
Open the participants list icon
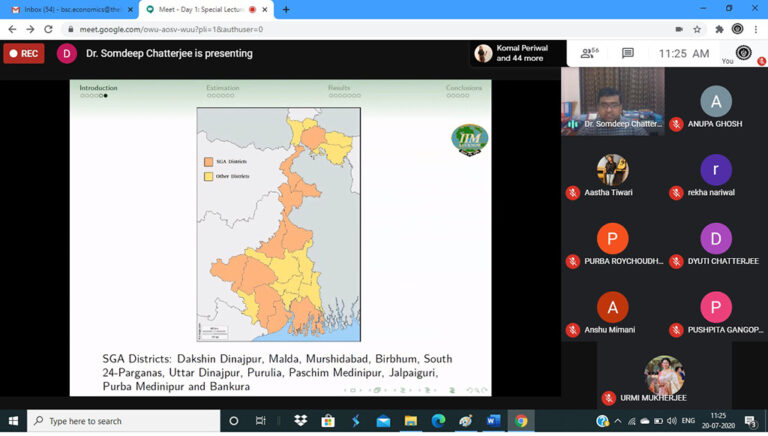[588, 53]
